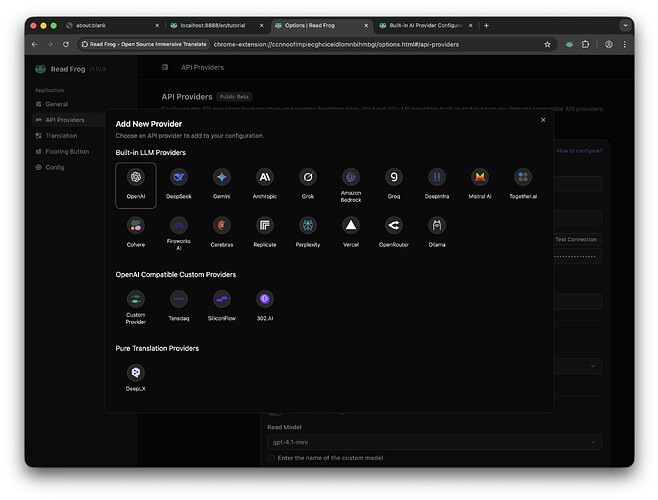Pick the Gemini provider icon
The height and width of the screenshot is (500, 658).
pos(222,185)
